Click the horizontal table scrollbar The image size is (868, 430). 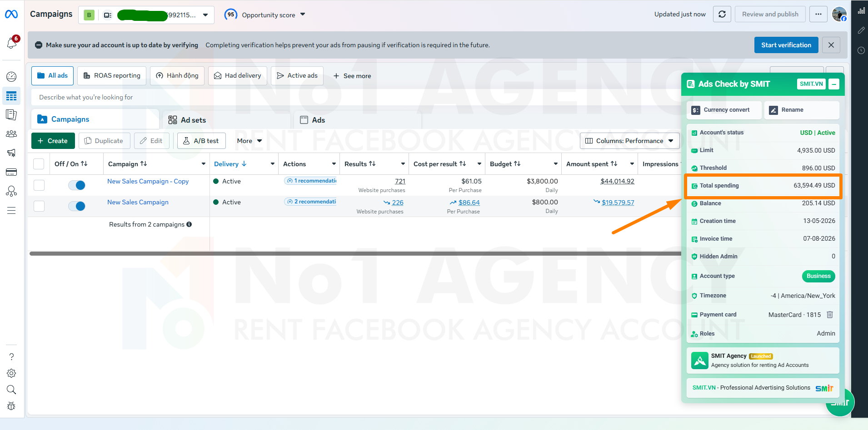tap(354, 254)
